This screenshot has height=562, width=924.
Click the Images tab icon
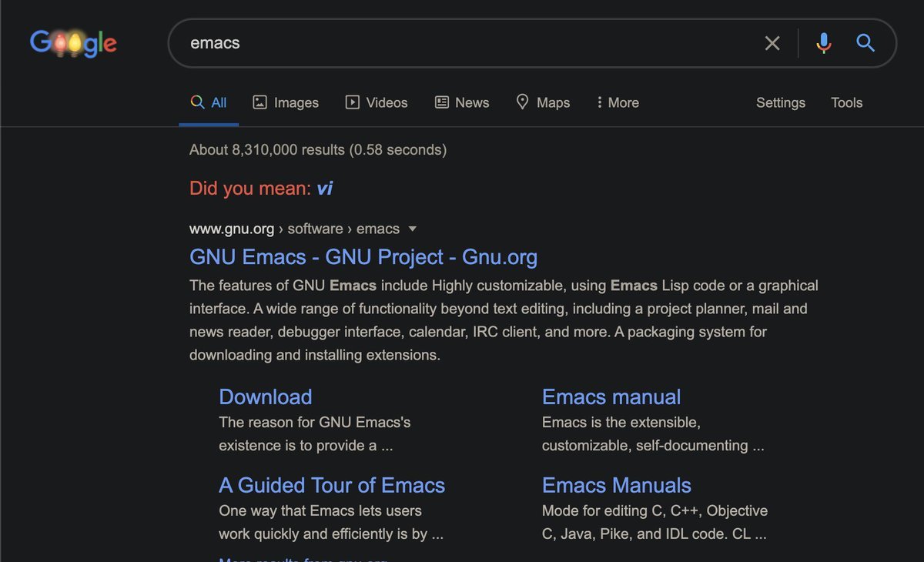pyautogui.click(x=260, y=102)
